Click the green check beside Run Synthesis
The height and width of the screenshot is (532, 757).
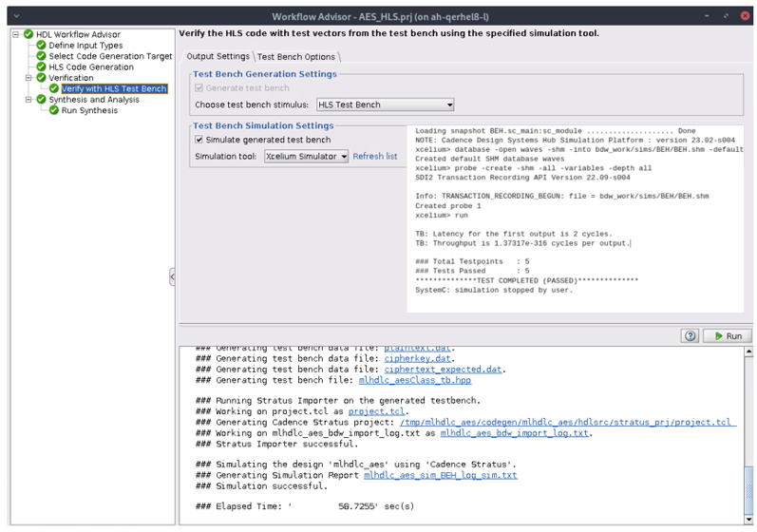[x=54, y=111]
